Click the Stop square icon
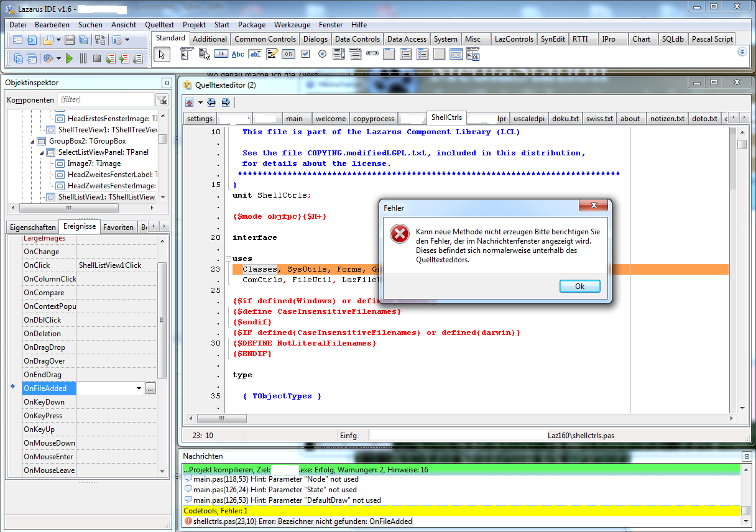 (x=96, y=58)
